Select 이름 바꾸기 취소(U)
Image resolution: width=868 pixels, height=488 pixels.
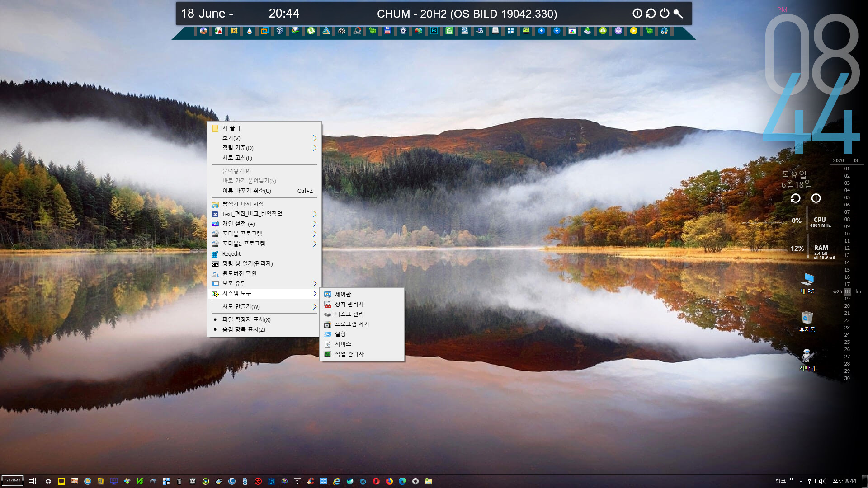[x=264, y=191]
